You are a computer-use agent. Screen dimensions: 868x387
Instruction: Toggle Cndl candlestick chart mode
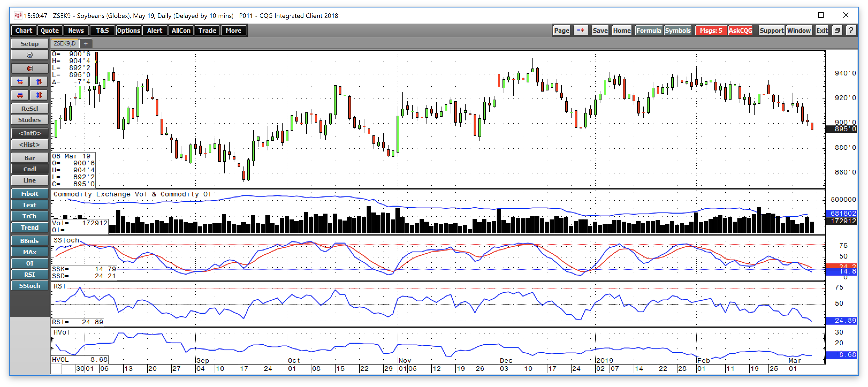pos(29,169)
